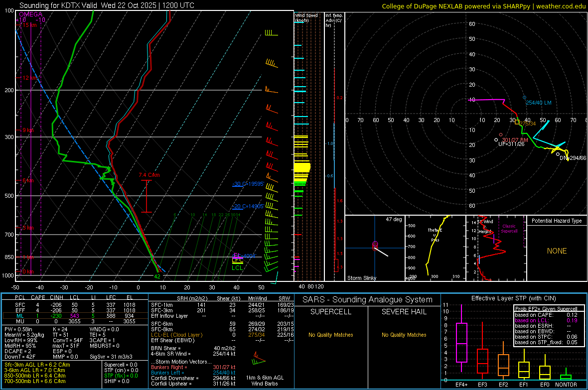The height and width of the screenshot is (390, 588).
Task: Click the 47 deg Storm Slinky value
Action: (x=394, y=219)
